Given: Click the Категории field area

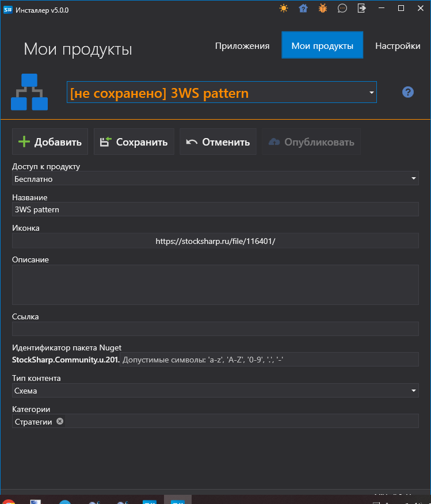Looking at the screenshot, I should click(215, 421).
